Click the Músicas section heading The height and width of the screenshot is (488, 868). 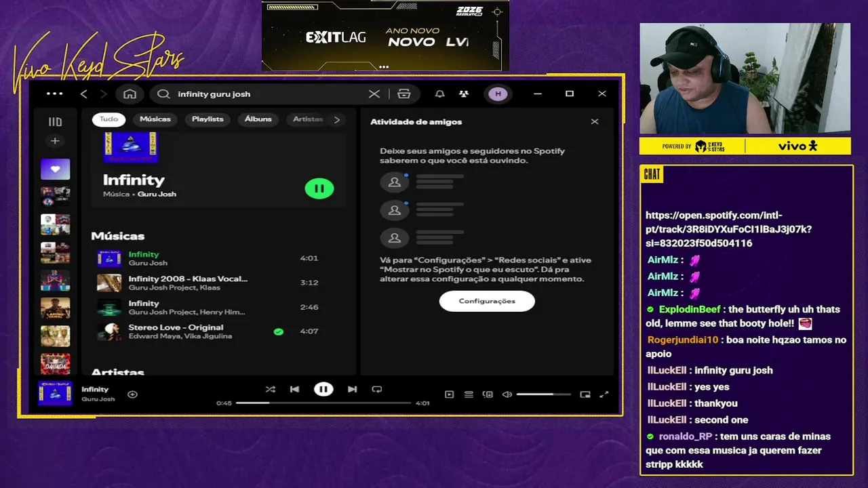pyautogui.click(x=118, y=236)
